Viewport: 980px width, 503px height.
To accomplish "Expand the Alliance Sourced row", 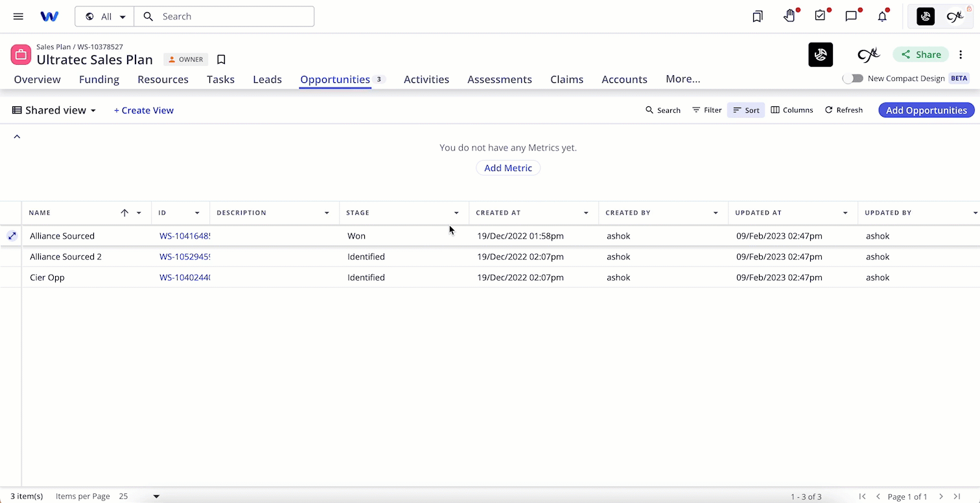I will pos(12,236).
